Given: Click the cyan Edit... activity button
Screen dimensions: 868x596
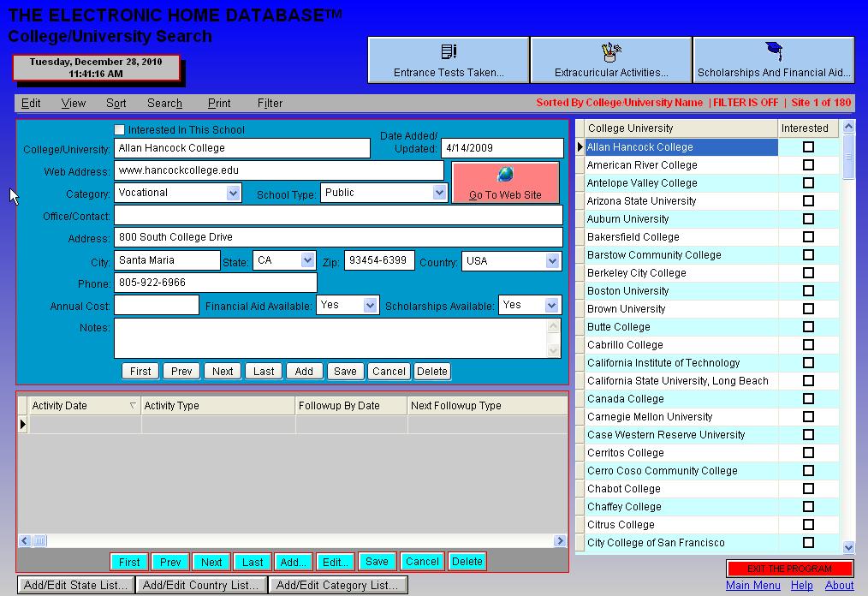Looking at the screenshot, I should [336, 562].
